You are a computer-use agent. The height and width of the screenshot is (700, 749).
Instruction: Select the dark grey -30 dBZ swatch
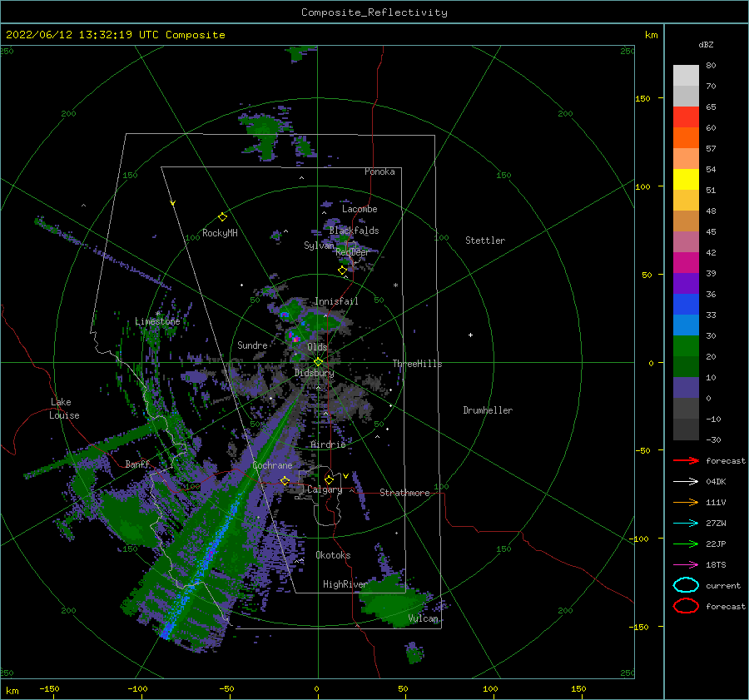point(686,429)
